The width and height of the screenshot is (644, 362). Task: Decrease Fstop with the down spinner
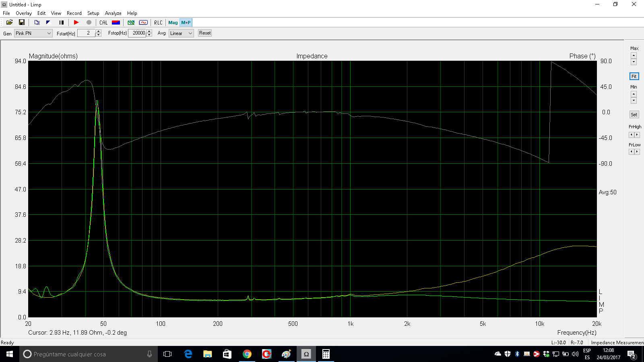pos(149,35)
